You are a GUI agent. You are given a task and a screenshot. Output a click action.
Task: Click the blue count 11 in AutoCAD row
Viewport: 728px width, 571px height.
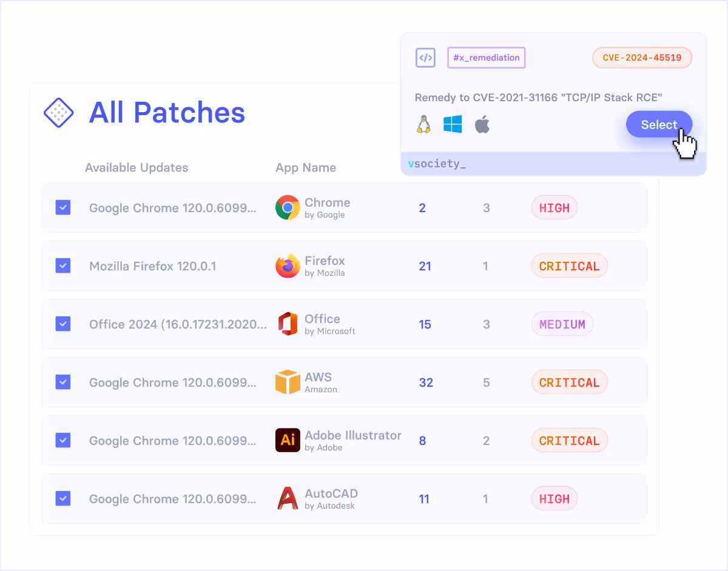(x=424, y=499)
